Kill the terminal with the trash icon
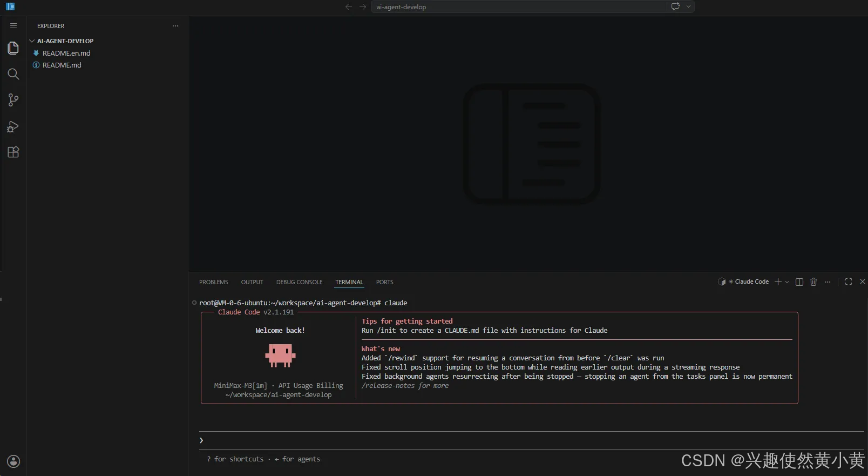 coord(813,281)
